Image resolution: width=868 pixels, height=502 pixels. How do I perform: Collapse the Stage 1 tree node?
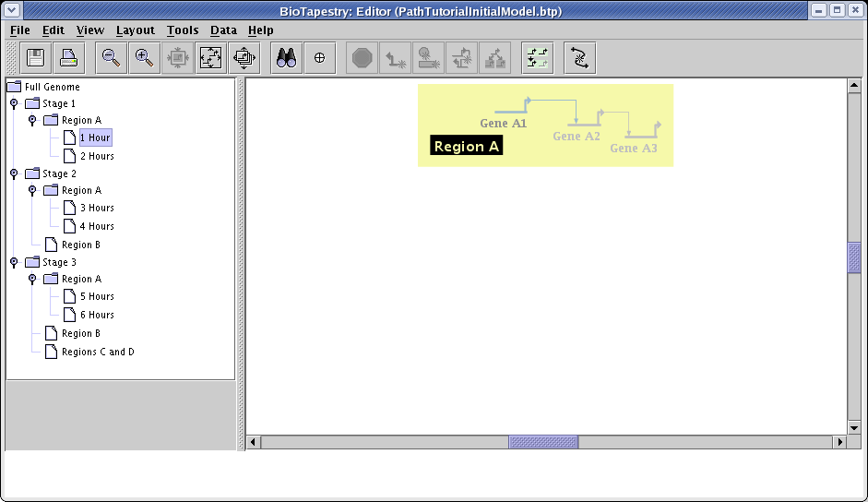14,103
